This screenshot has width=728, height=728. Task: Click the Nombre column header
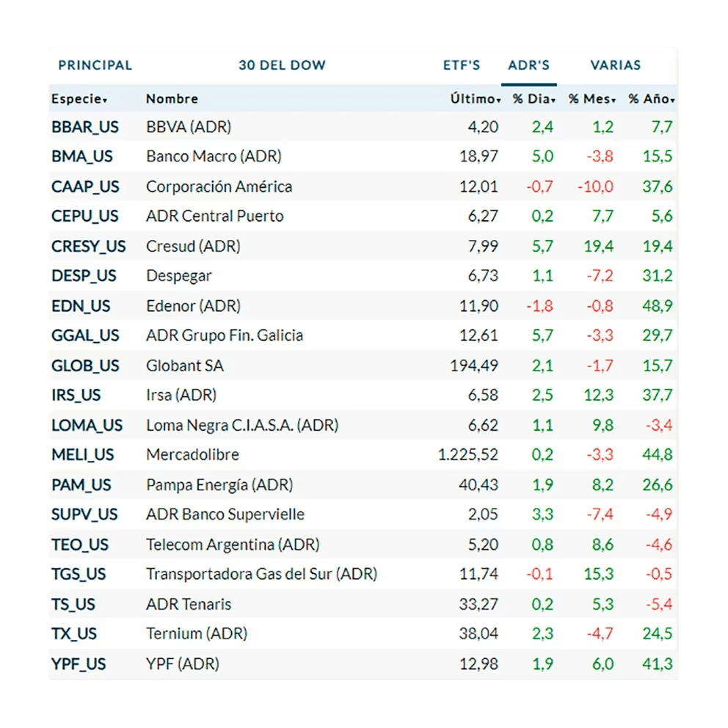(172, 99)
